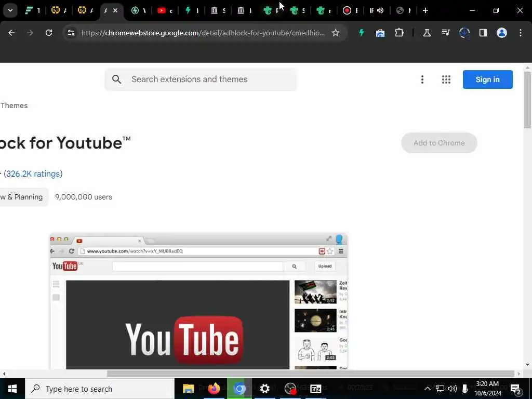Open the notification center icon
The image size is (532, 399).
(516, 389)
